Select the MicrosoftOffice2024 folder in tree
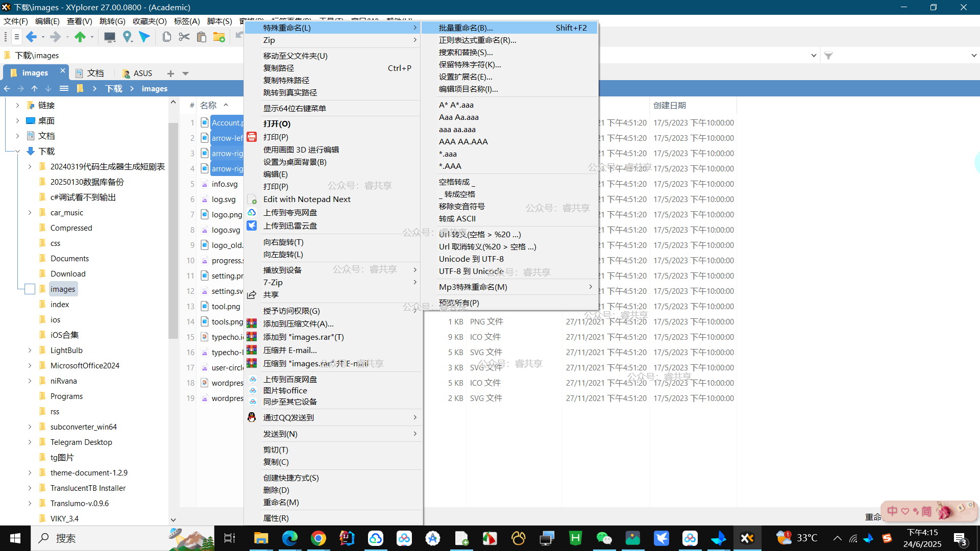This screenshot has width=980, height=551. coord(85,365)
